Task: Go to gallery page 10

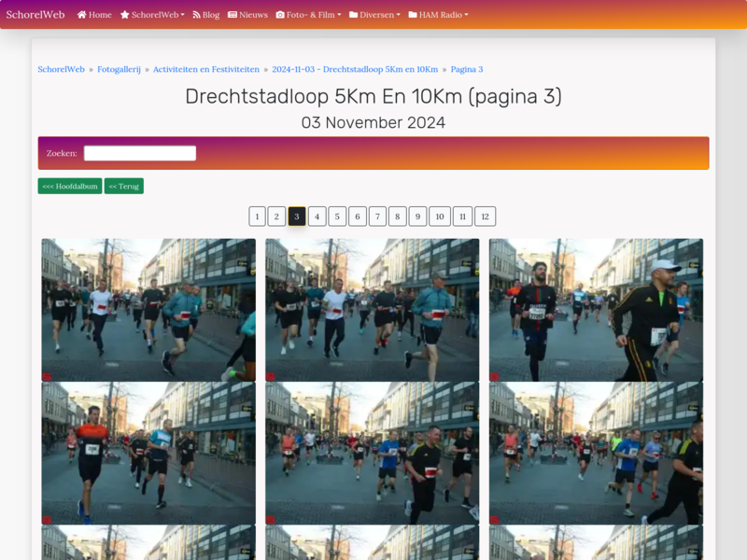Action: [440, 217]
